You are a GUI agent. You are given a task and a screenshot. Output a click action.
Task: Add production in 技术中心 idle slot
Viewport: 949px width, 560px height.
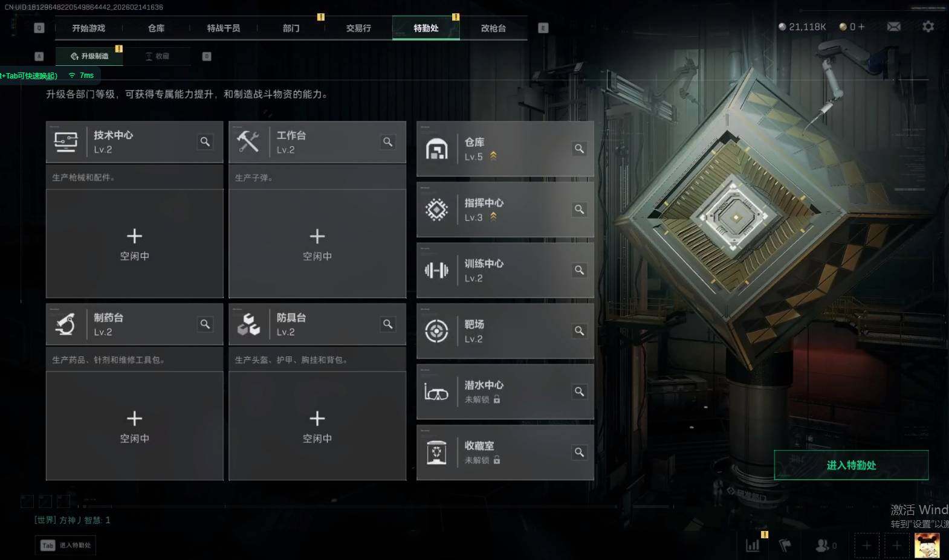coord(135,244)
